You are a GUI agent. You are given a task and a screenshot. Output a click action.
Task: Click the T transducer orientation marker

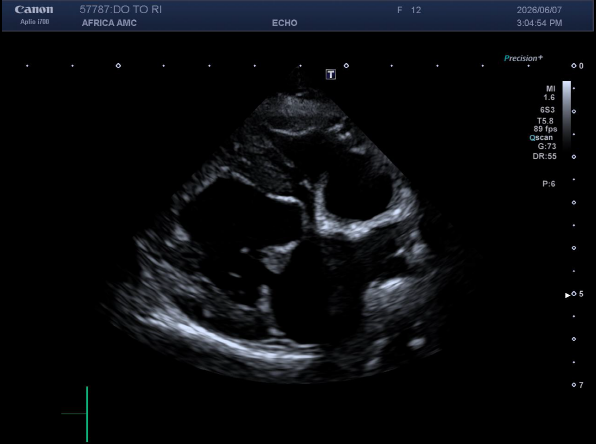click(331, 75)
